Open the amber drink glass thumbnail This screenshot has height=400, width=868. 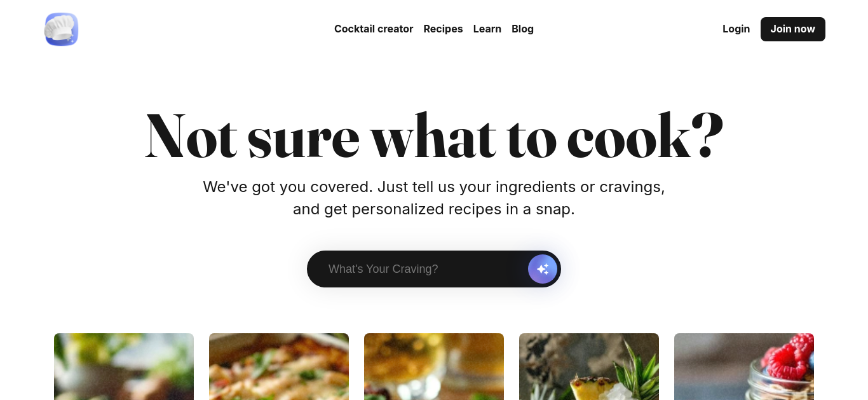(434, 366)
